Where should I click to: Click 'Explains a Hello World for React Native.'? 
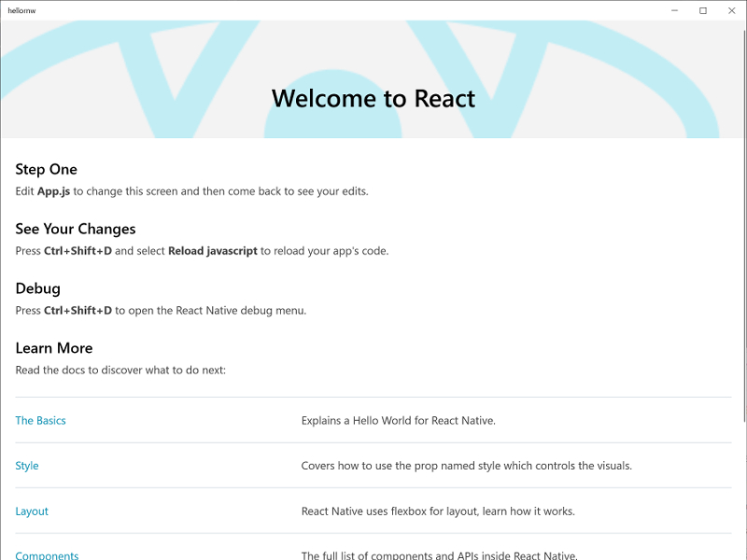click(x=399, y=421)
